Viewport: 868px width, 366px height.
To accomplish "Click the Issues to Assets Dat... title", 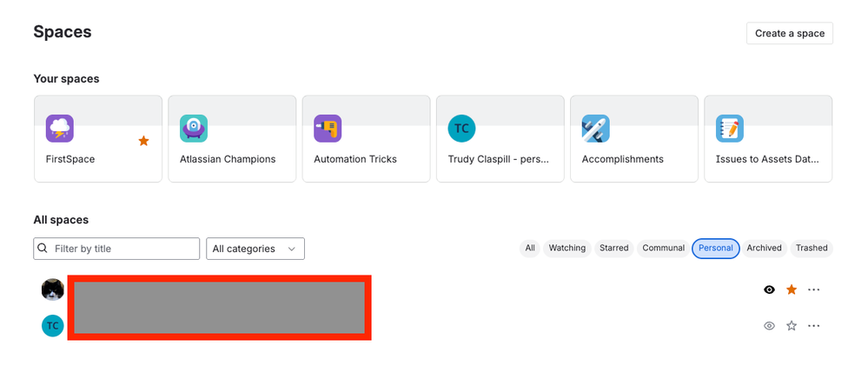I will [x=767, y=159].
